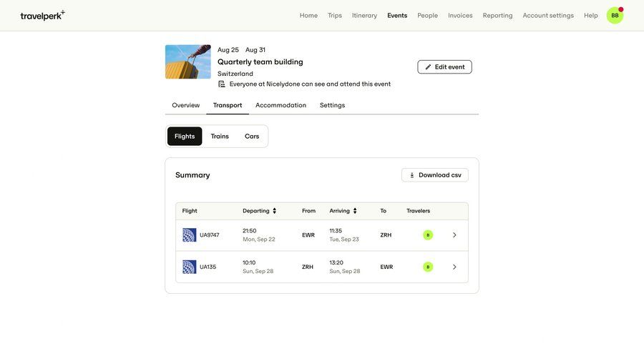Click the travelperk logo

pos(42,16)
